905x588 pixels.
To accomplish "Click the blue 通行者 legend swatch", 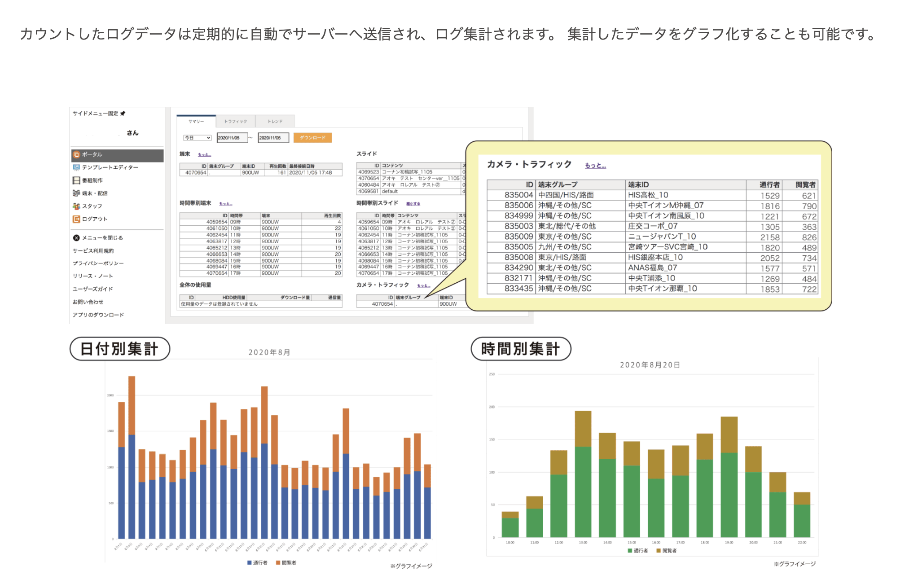I will (249, 562).
